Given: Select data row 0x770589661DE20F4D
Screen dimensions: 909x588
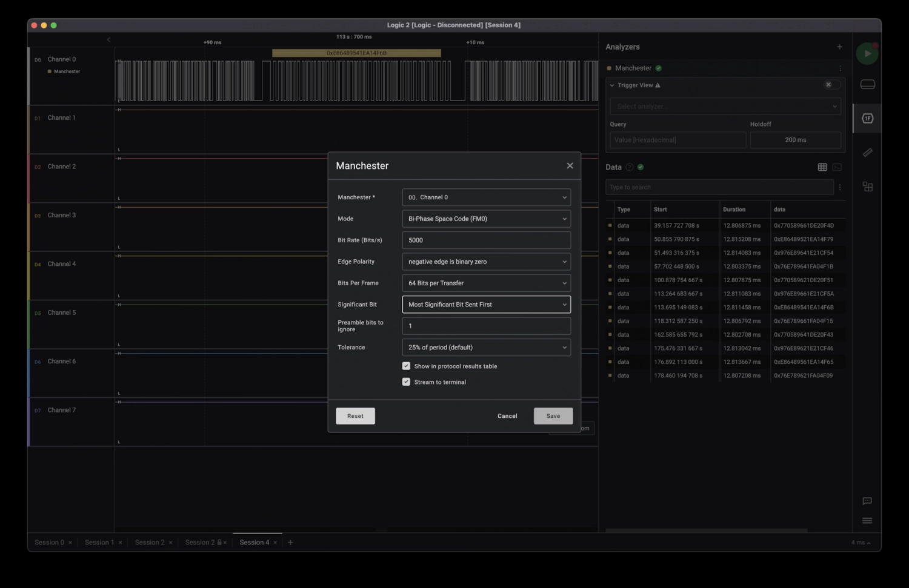Looking at the screenshot, I should tap(725, 225).
